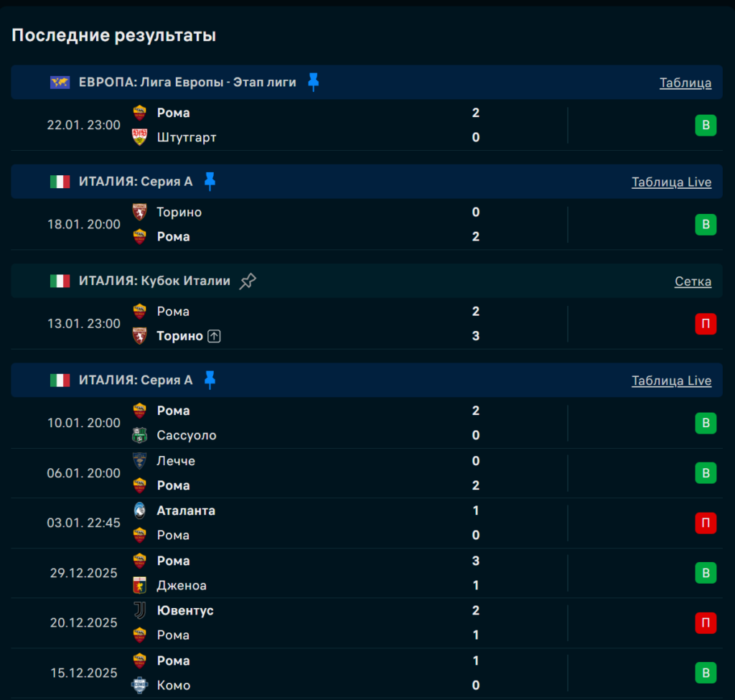Image resolution: width=735 pixels, height=700 pixels.
Task: Open the Кубок Италии Сетка bracket link
Action: point(693,281)
